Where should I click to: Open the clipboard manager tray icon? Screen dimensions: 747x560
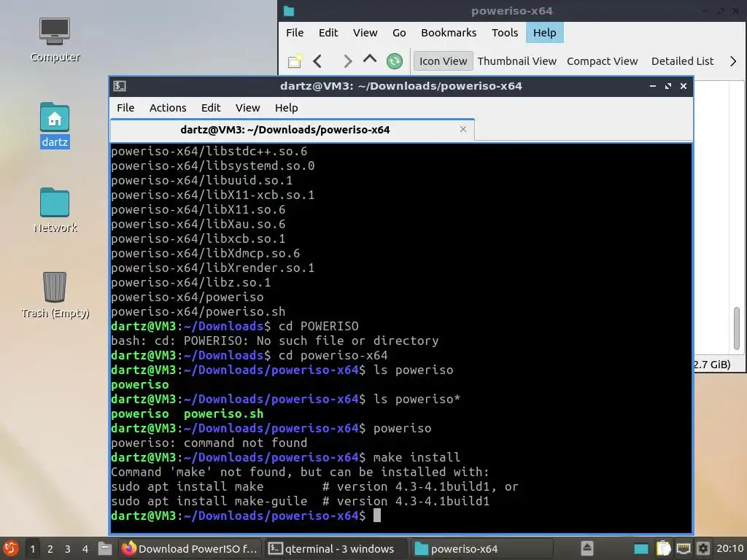662,548
